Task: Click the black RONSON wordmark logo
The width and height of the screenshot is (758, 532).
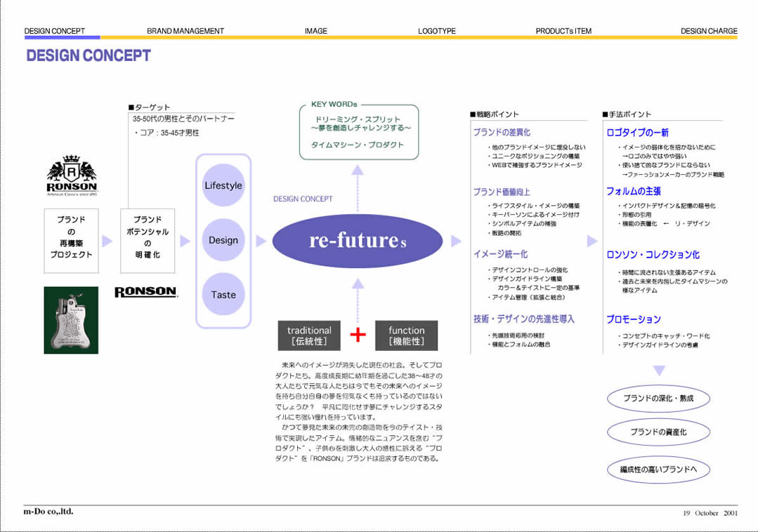Action: pos(146,292)
